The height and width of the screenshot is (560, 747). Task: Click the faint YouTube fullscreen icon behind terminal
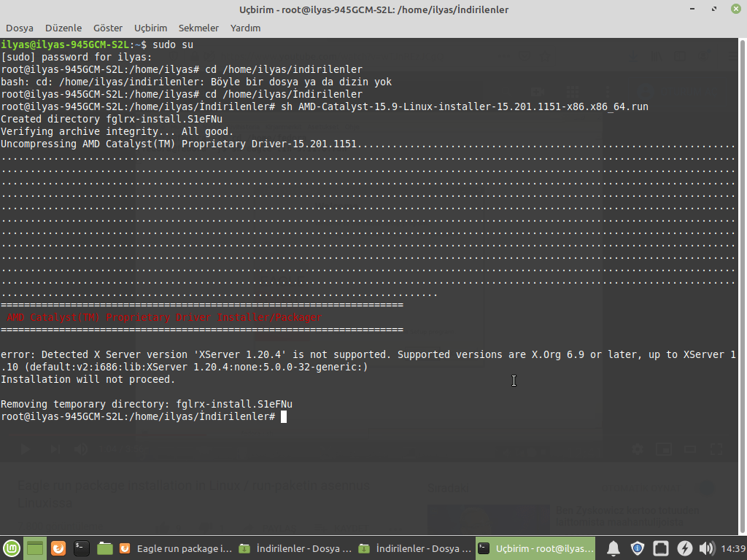(716, 449)
